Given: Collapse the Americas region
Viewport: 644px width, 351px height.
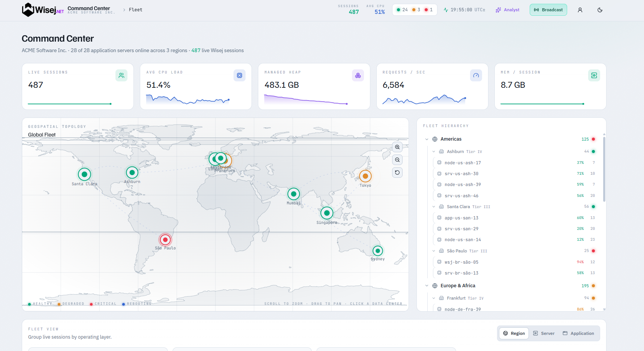Looking at the screenshot, I should (427, 139).
